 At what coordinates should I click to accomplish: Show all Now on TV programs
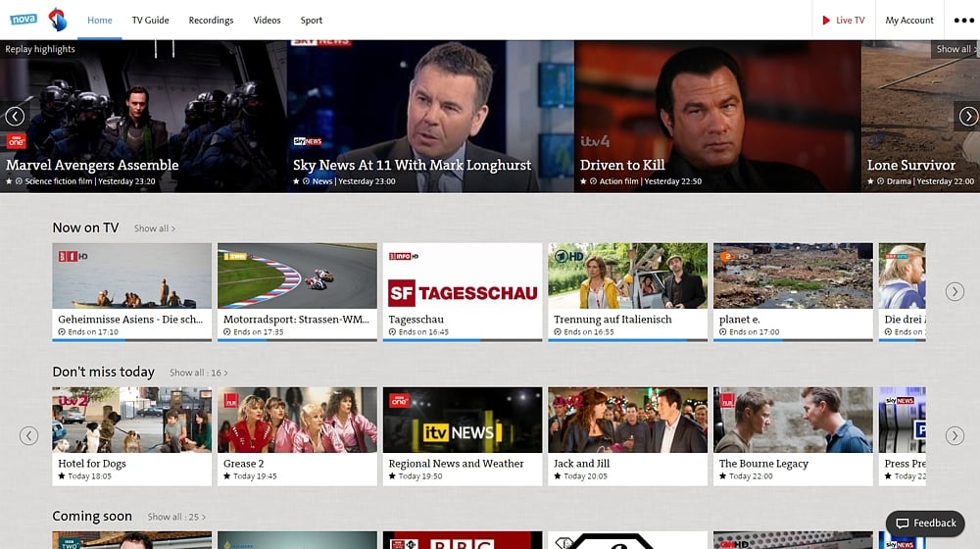pyautogui.click(x=155, y=228)
